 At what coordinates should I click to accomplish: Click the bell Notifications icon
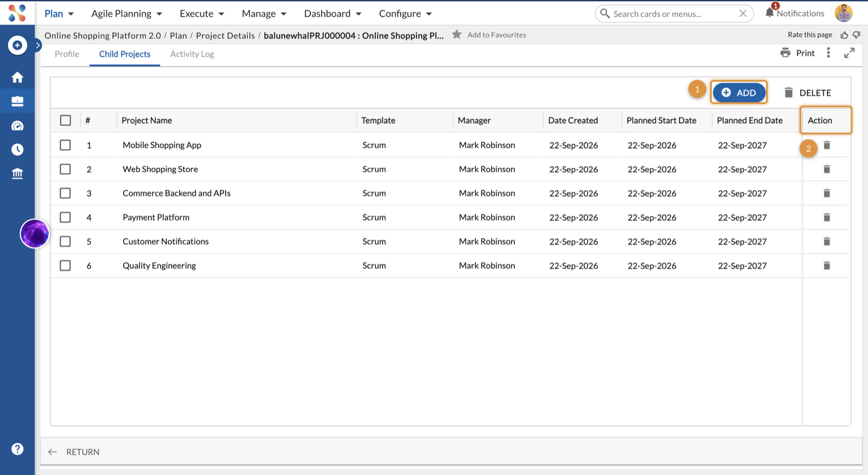coord(769,12)
